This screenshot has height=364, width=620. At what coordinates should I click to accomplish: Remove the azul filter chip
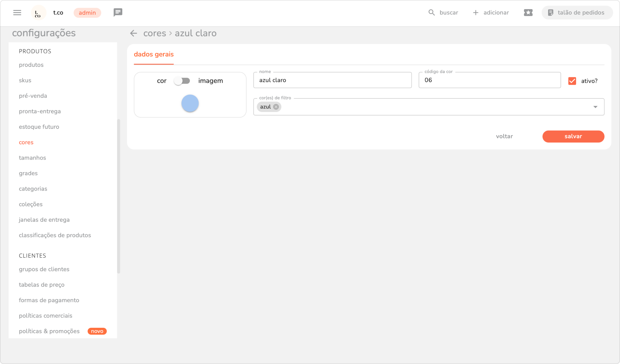coord(276,107)
